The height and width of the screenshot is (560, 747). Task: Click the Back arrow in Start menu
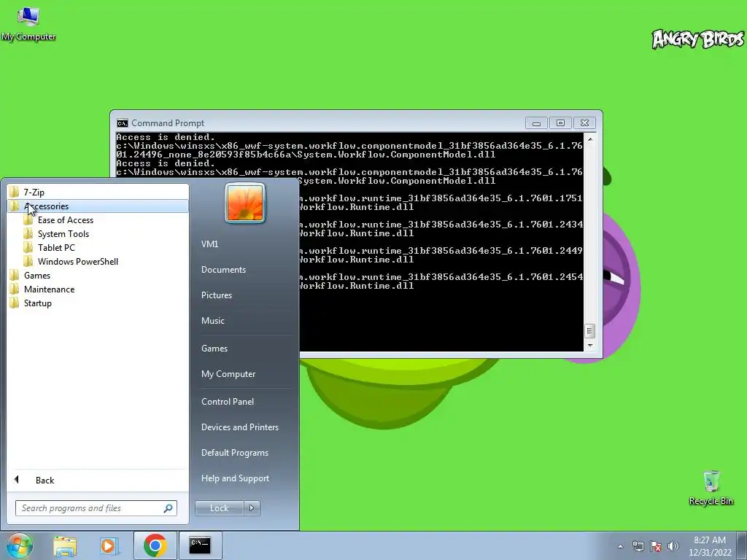click(x=17, y=480)
